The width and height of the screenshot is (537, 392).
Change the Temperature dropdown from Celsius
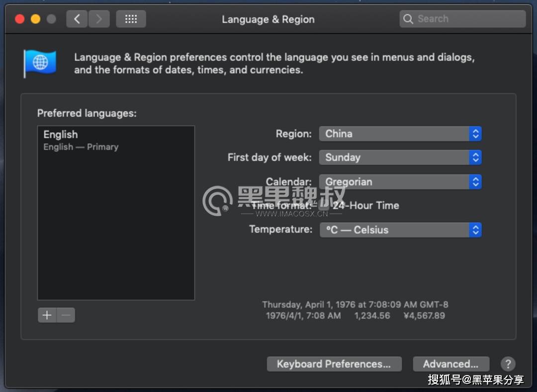coord(400,230)
